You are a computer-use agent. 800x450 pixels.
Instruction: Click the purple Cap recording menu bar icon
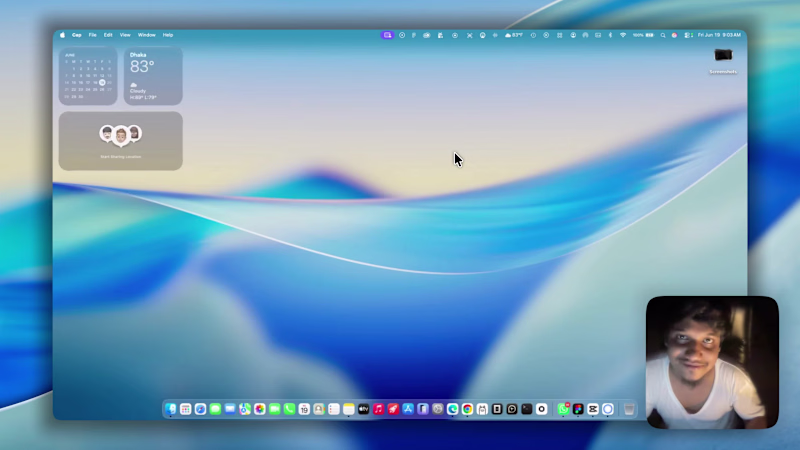coord(388,35)
